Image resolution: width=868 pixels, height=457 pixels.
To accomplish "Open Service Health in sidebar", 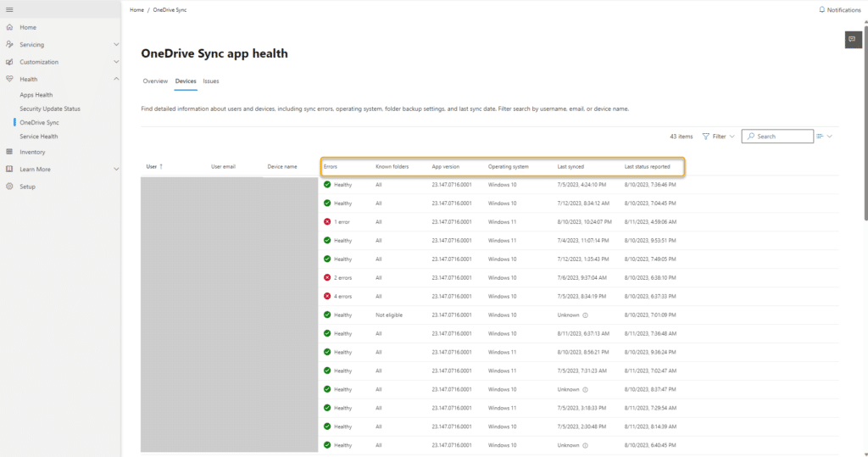I will pyautogui.click(x=39, y=137).
